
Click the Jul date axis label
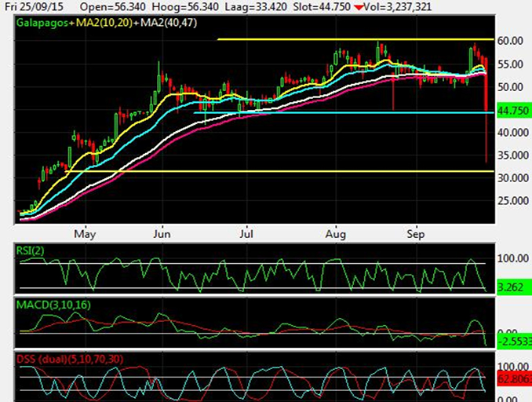tap(248, 233)
